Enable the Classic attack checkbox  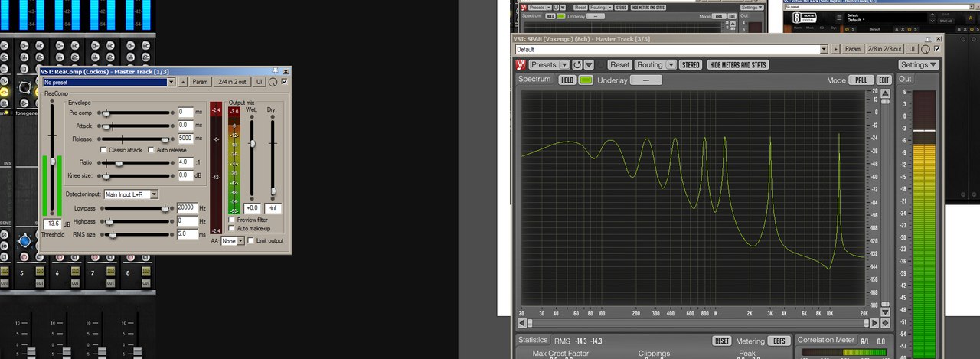coord(104,150)
